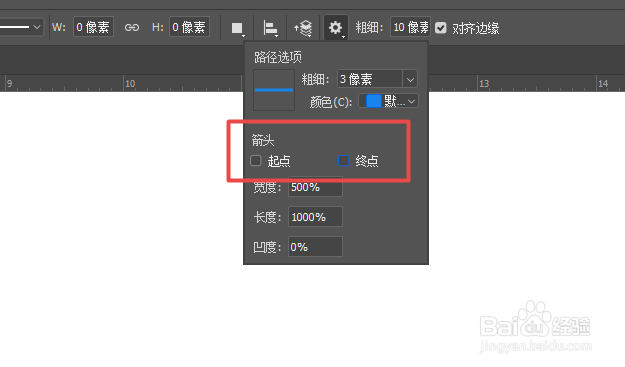This screenshot has width=625, height=367.
Task: Open the path operations square icon
Action: tap(237, 28)
